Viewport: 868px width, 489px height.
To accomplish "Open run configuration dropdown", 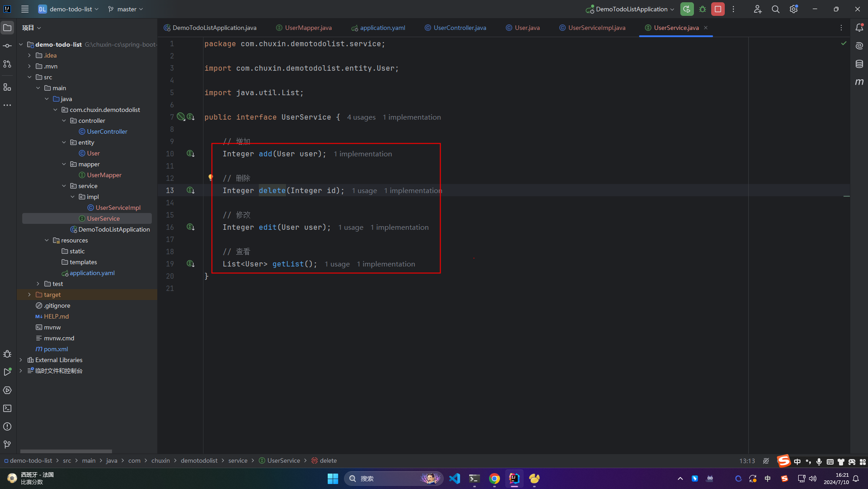I will 630,9.
